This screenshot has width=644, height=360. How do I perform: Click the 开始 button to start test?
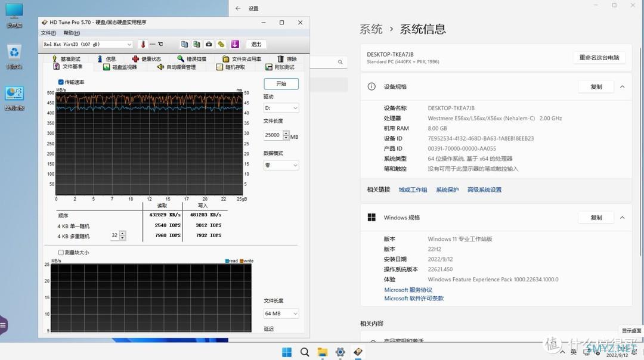pos(281,83)
